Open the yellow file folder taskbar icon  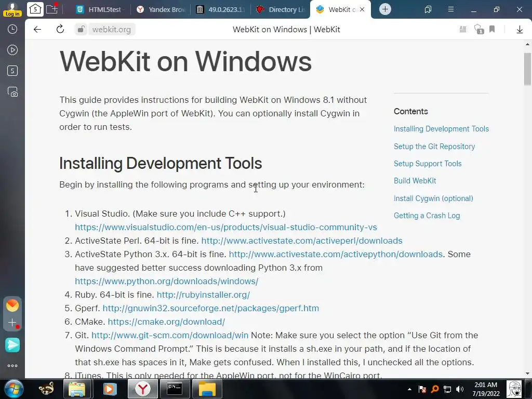[207, 389]
